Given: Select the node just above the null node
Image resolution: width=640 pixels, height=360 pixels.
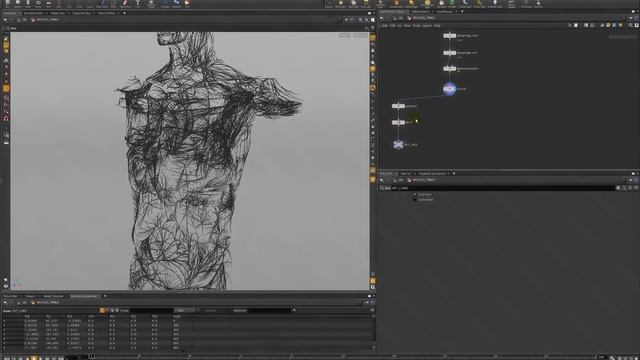Looking at the screenshot, I should point(398,122).
